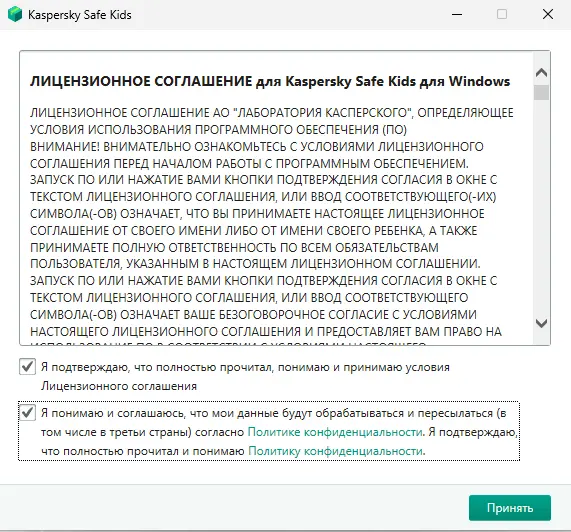Uncheck the license agreement acceptance checkbox

[27, 367]
